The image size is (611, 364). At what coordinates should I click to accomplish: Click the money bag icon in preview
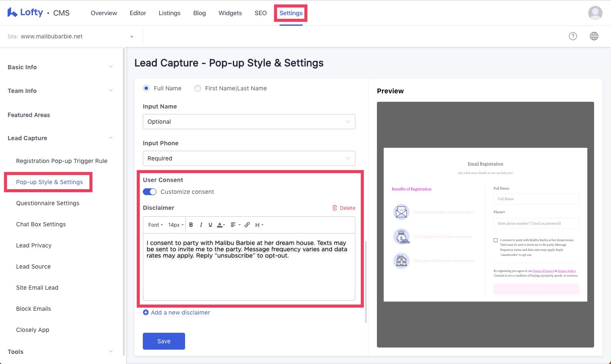401,236
